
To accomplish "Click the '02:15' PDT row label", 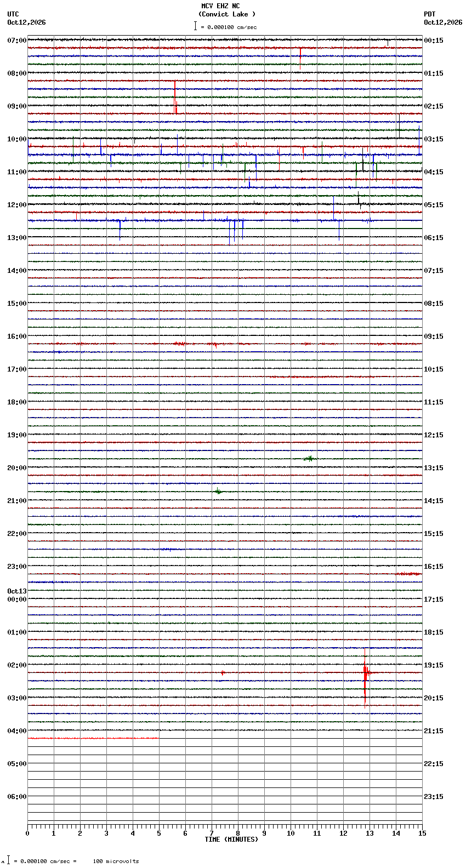I will (x=434, y=106).
